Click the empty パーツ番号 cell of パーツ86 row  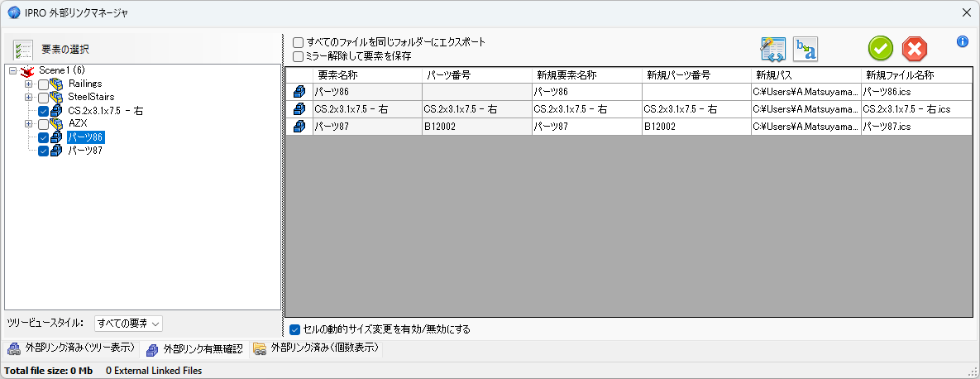(476, 92)
